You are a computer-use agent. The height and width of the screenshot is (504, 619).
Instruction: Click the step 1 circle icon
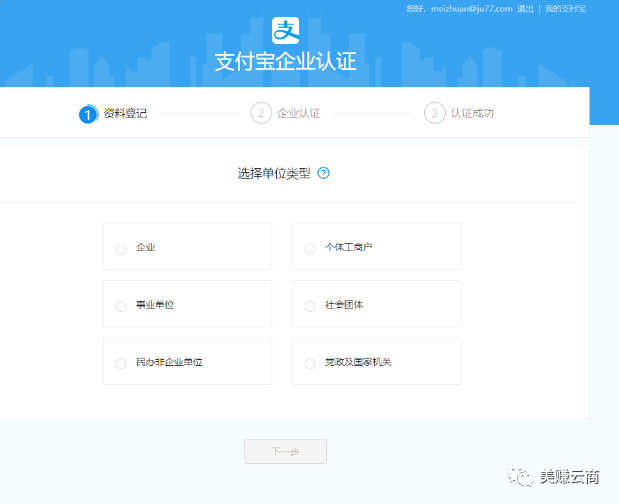point(88,114)
